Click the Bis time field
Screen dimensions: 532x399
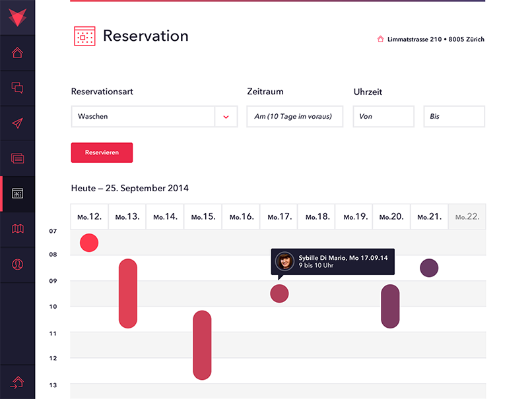point(453,117)
